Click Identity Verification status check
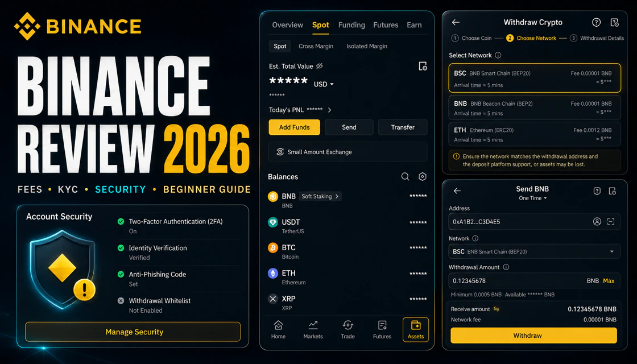 click(x=121, y=248)
